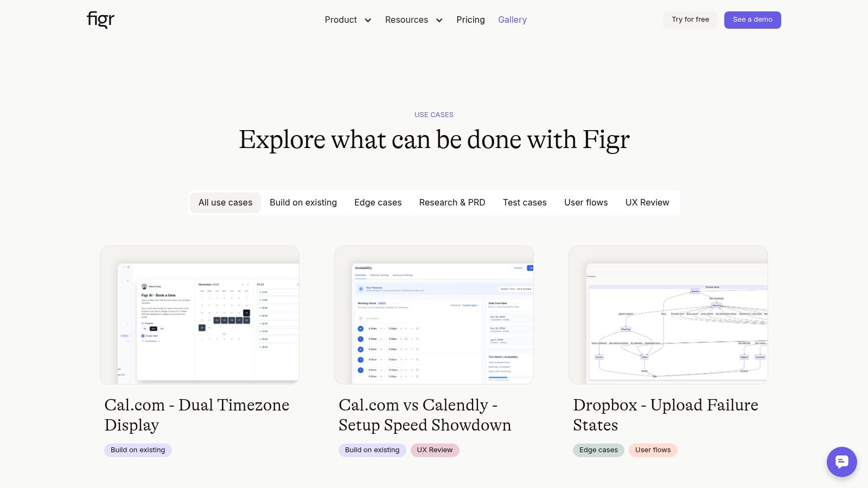Click the Dropbox - Upload Failure States title
Screen dimensions: 868x488
[666, 415]
